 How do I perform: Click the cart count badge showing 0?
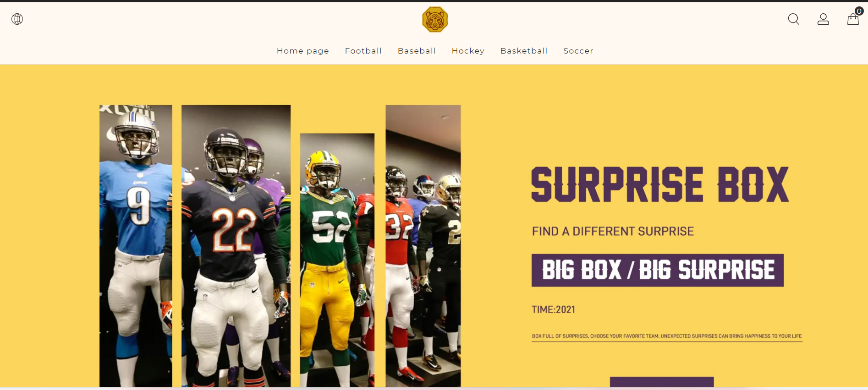point(859,11)
